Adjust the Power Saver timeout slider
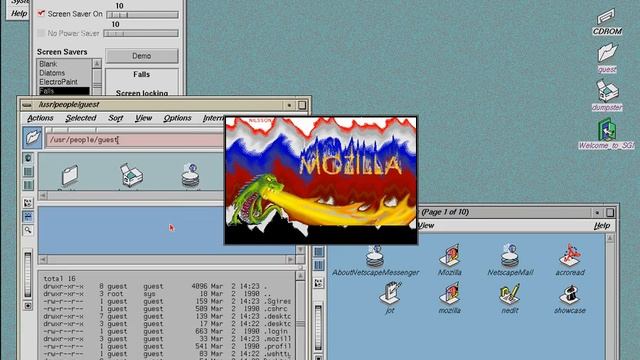The width and height of the screenshot is (640, 360). (x=141, y=34)
